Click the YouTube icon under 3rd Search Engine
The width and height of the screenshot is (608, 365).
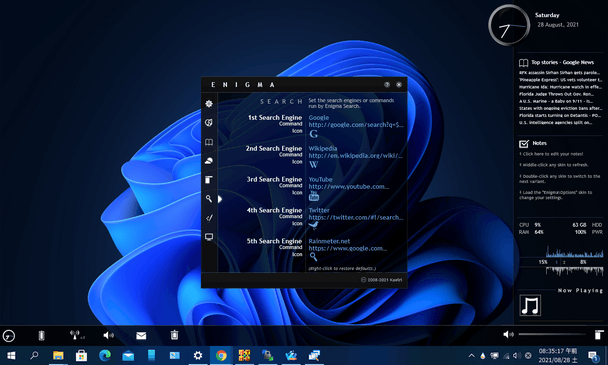(x=314, y=196)
